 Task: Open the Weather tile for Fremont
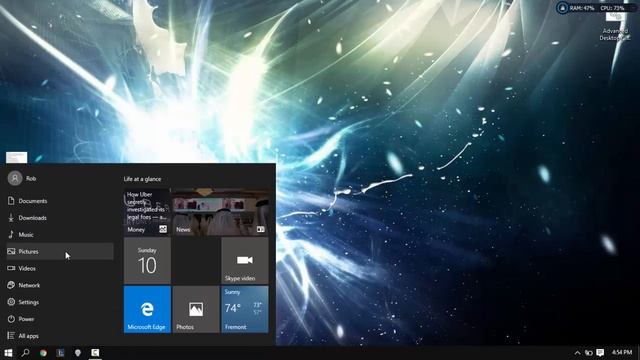pyautogui.click(x=244, y=309)
